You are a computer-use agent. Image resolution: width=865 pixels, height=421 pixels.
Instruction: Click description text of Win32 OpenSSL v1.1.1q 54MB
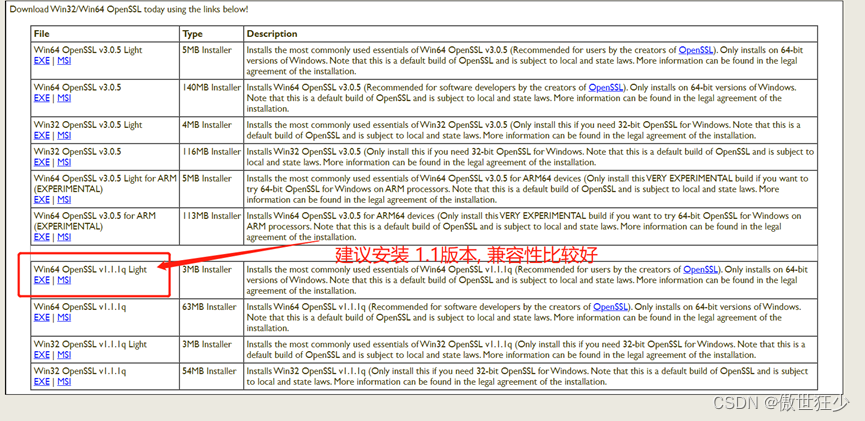527,376
